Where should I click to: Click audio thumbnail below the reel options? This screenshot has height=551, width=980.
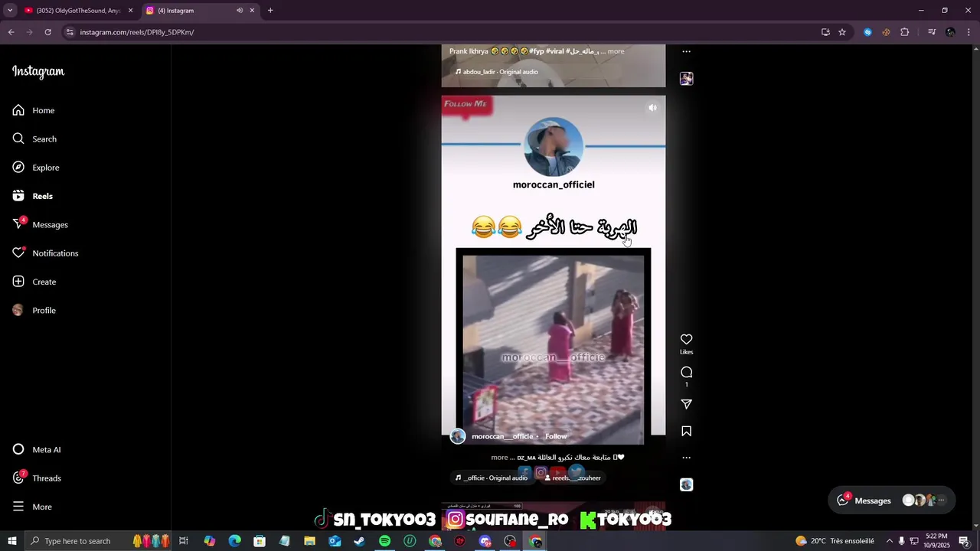point(687,485)
